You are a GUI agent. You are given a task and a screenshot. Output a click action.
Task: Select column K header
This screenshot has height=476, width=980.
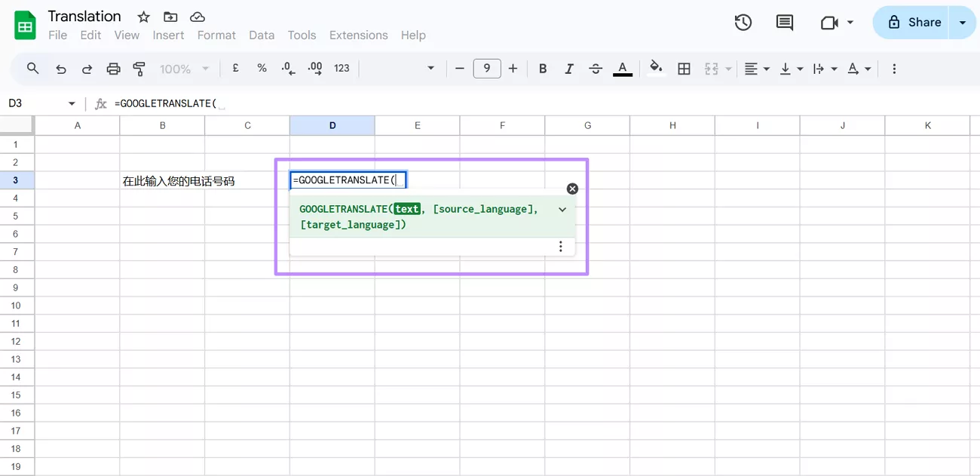(927, 125)
